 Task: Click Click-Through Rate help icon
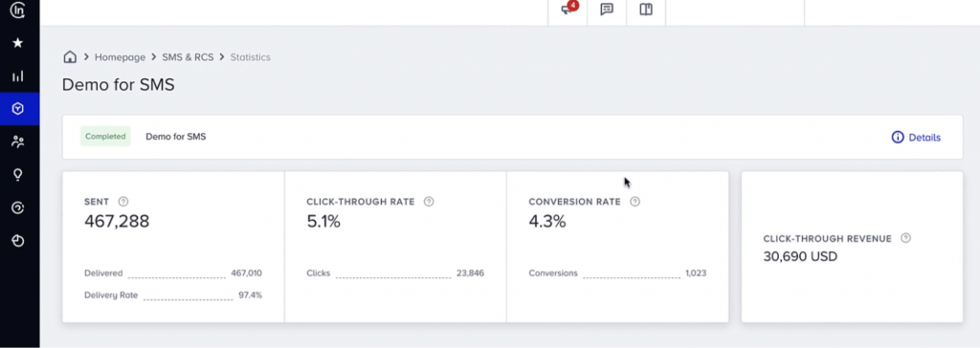coord(429,202)
